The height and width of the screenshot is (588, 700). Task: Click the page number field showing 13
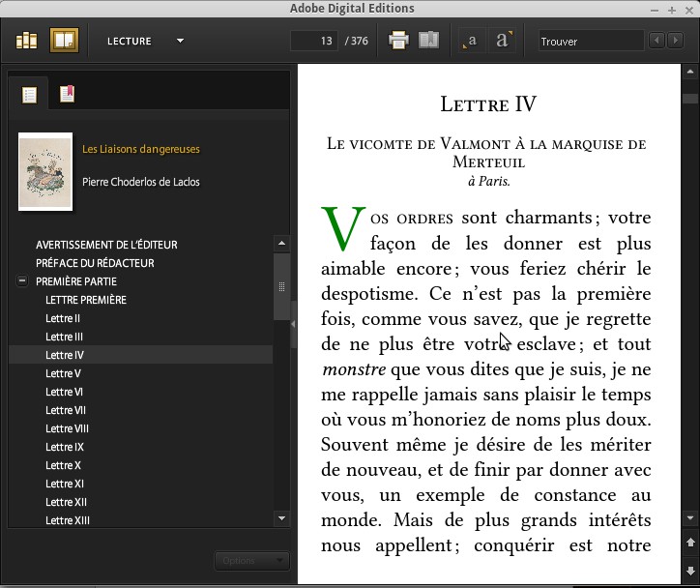[314, 41]
